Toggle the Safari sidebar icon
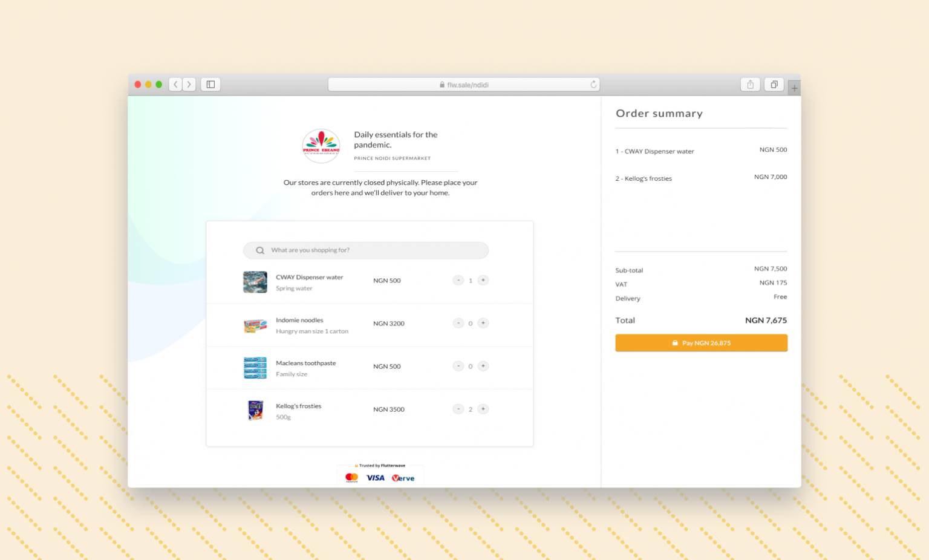 tap(210, 84)
